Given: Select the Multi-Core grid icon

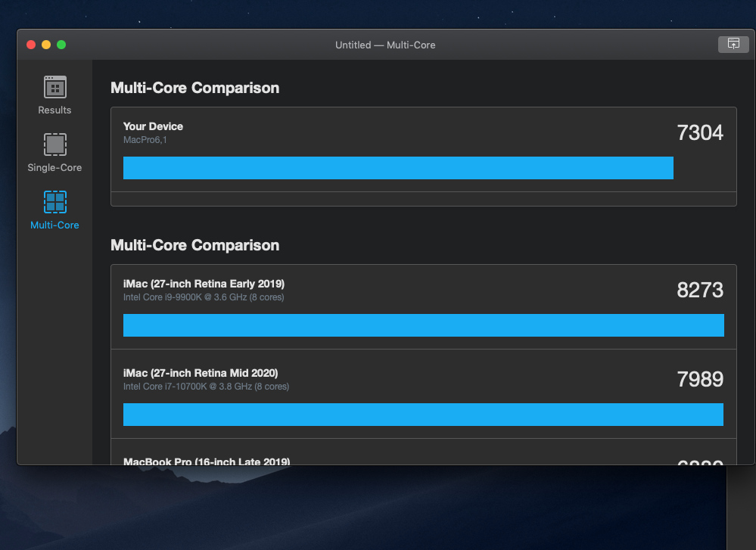Looking at the screenshot, I should pos(55,202).
